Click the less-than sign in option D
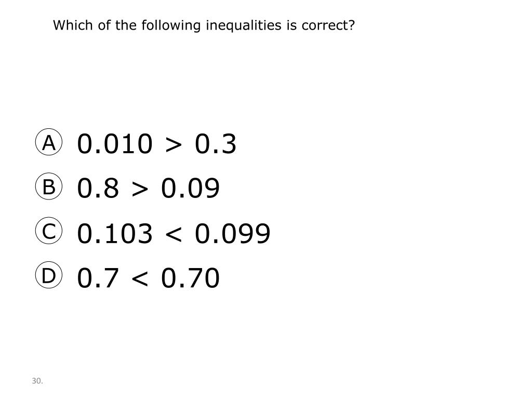 pos(140,279)
